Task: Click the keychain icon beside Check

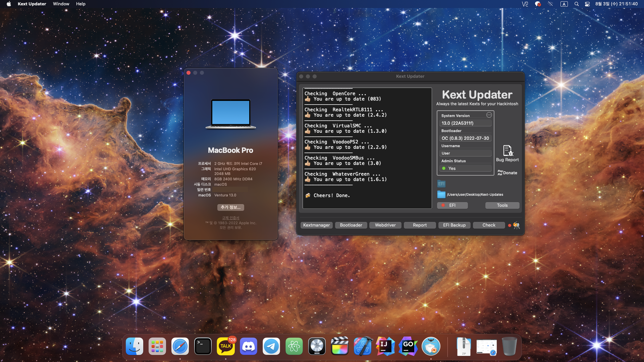Action: click(516, 225)
